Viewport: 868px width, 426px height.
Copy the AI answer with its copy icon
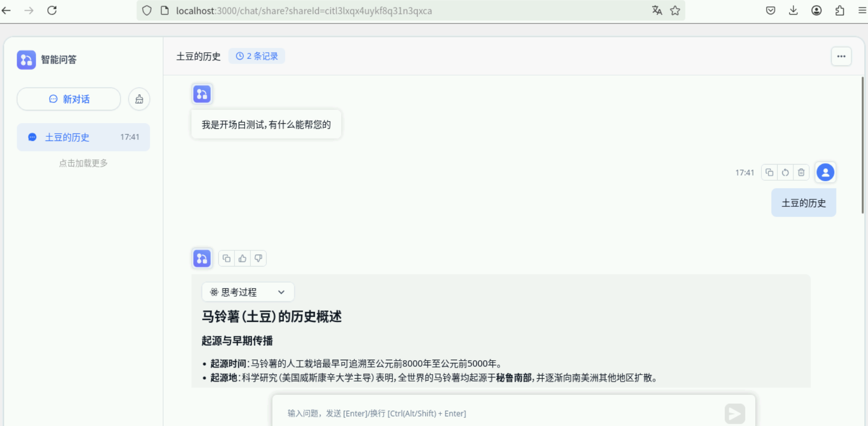pos(226,258)
